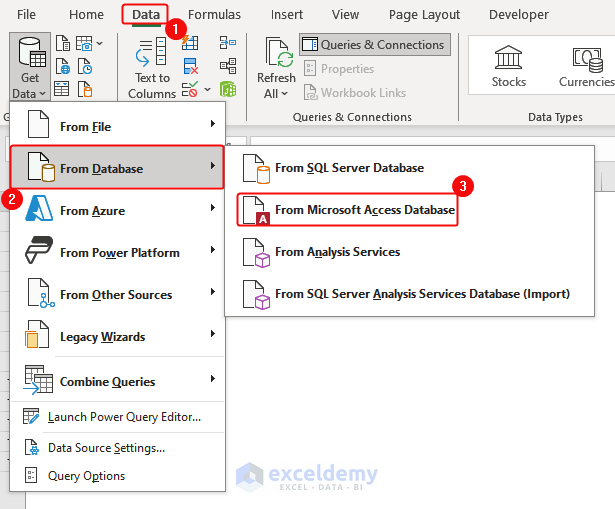Click the From Picture table-camera icon
Image resolution: width=615 pixels, height=509 pixels.
tap(84, 43)
